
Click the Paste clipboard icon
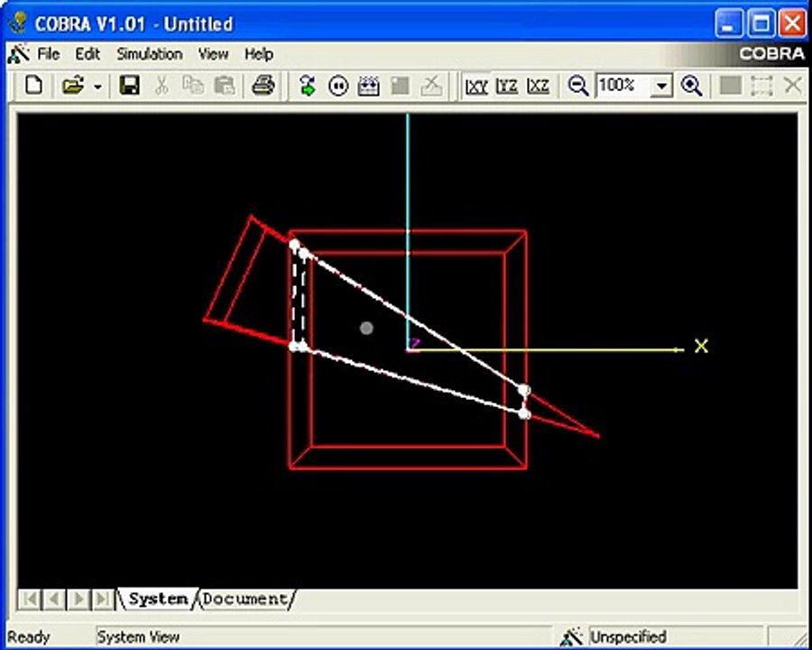(x=225, y=85)
